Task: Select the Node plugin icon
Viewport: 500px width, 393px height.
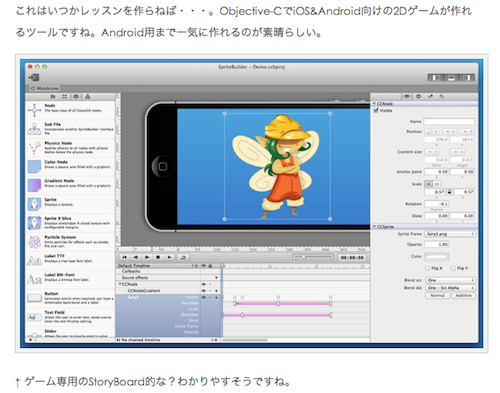Action: 34,110
